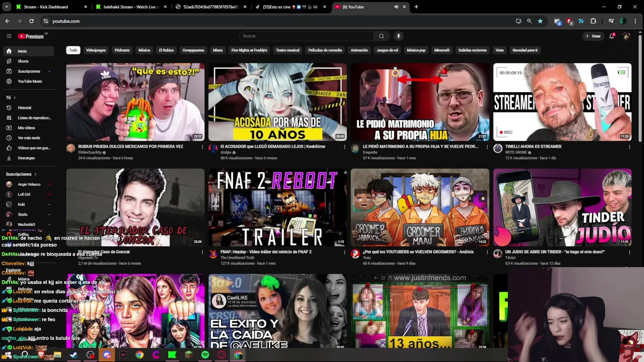This screenshot has height=362, width=644.
Task: Open Shorts from the sidebar
Action: pos(28,61)
